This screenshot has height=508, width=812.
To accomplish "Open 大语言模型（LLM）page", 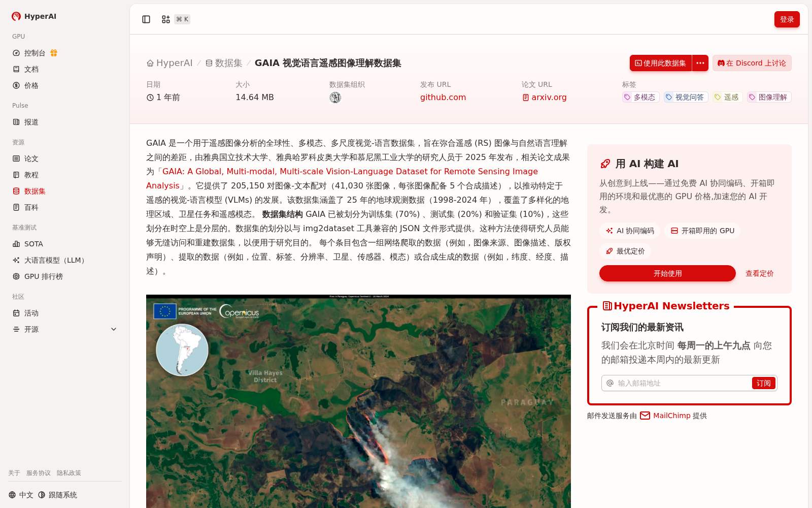I will pyautogui.click(x=64, y=260).
